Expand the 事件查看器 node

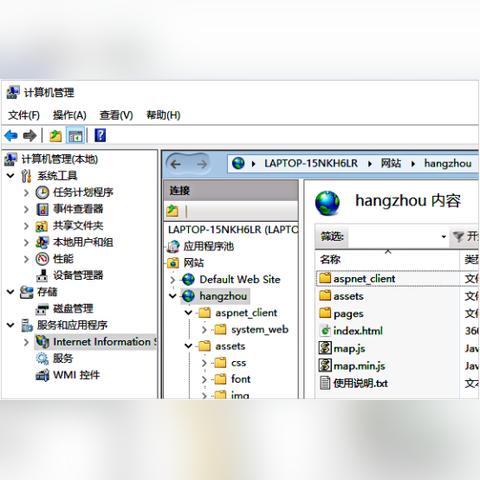point(26,209)
